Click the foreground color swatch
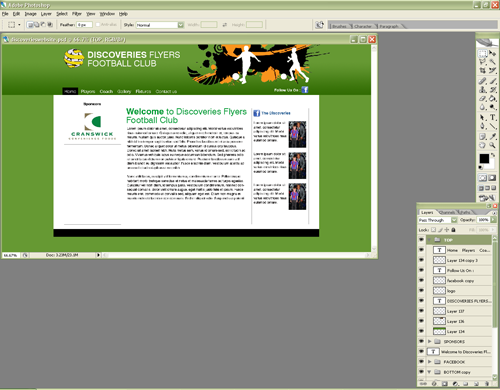Viewport: 500px width, 390px height. coord(484,158)
